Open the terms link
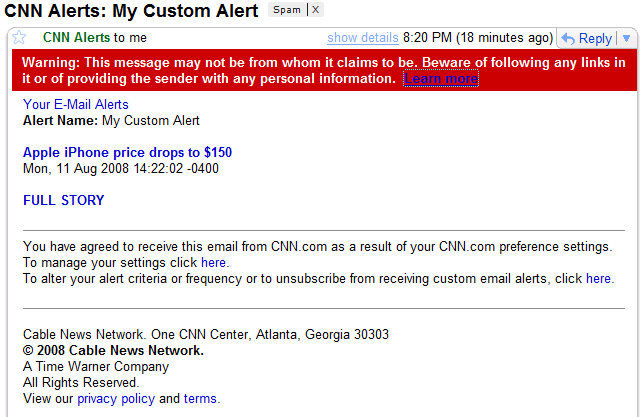This screenshot has height=417, width=642. click(200, 399)
